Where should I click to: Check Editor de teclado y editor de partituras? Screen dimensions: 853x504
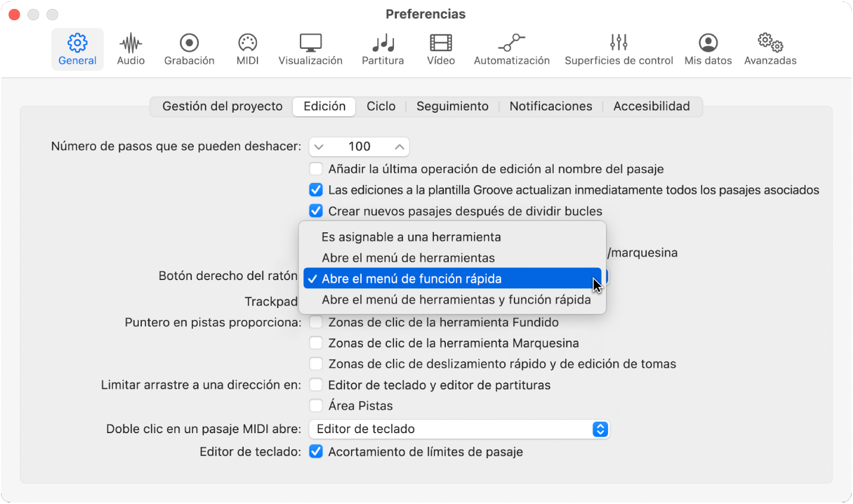point(316,385)
